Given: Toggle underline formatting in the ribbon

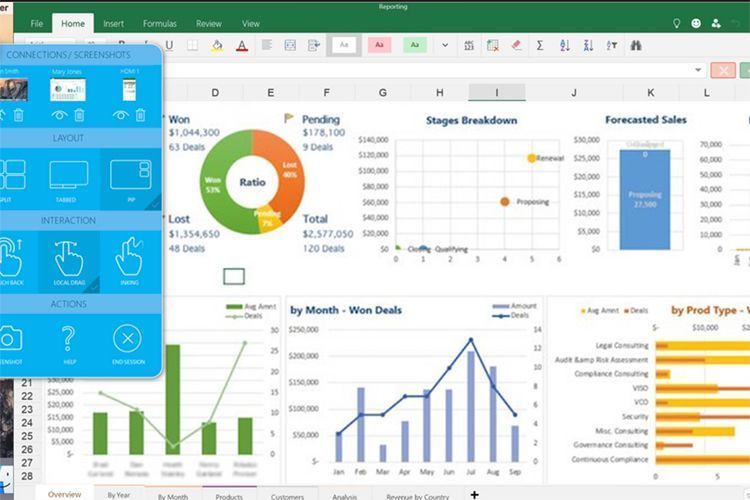Looking at the screenshot, I should pyautogui.click(x=169, y=45).
